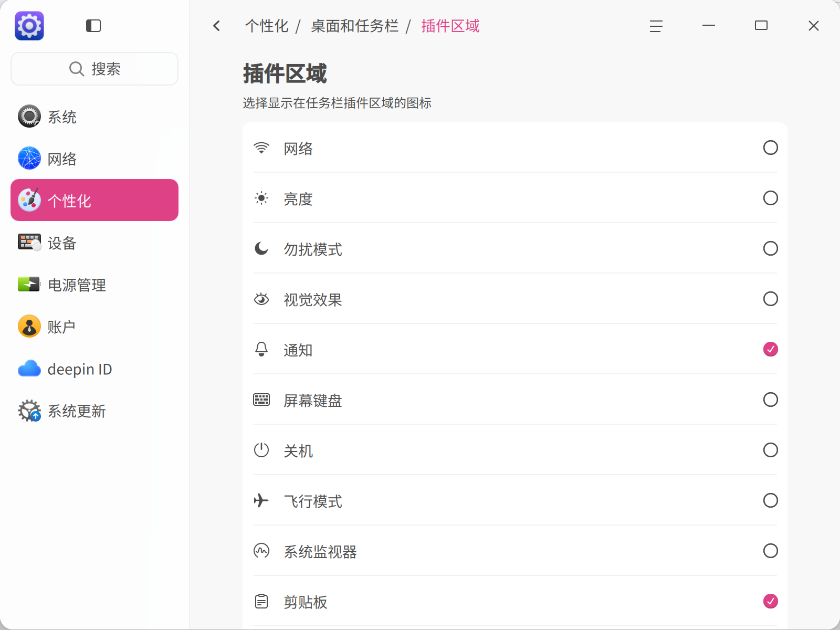
Task: Click the 视觉效果 row label
Action: [313, 299]
